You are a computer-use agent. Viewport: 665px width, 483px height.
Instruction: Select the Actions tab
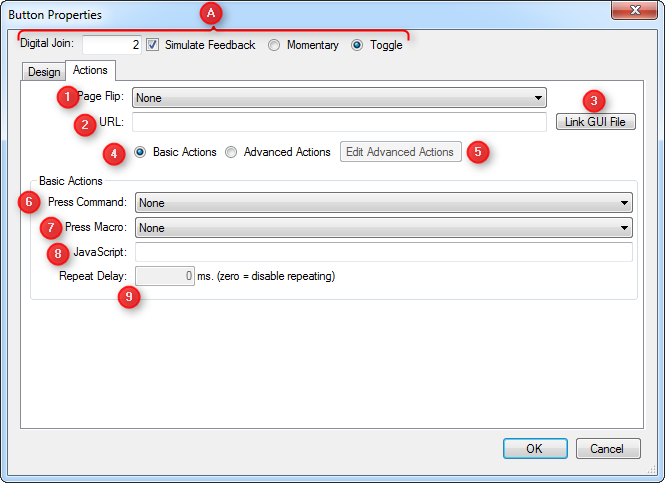tap(91, 70)
